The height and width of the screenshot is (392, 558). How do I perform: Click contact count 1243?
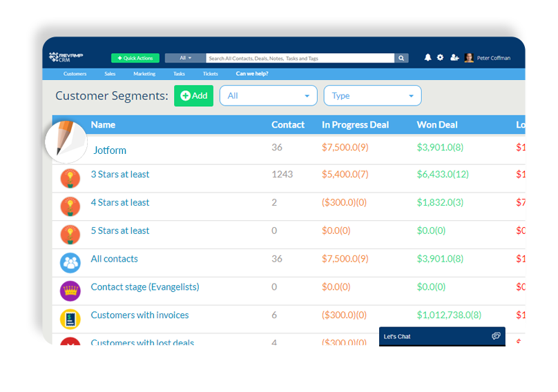tap(282, 175)
